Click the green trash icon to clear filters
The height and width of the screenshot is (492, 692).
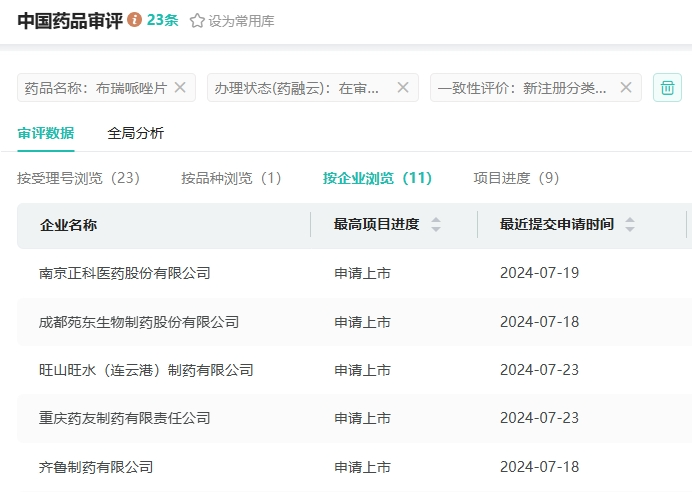tap(667, 88)
